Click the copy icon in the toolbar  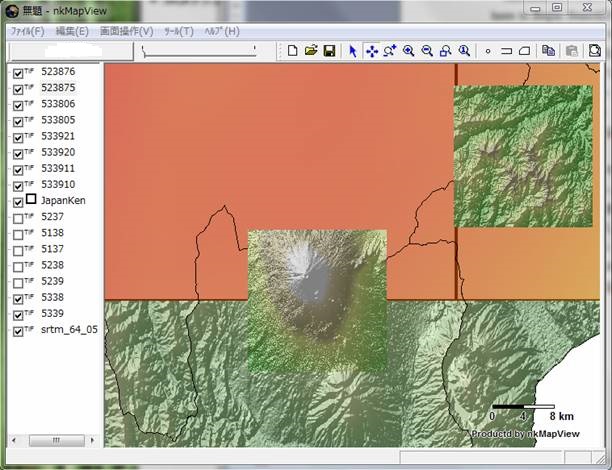(548, 51)
